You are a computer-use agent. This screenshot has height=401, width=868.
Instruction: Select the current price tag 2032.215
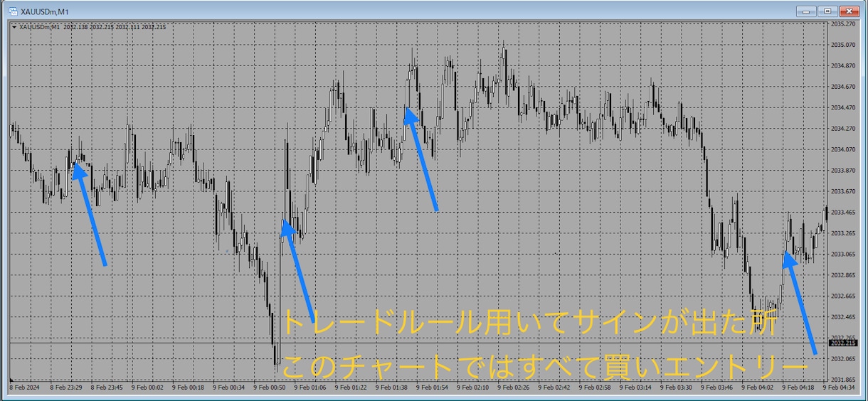pyautogui.click(x=845, y=343)
